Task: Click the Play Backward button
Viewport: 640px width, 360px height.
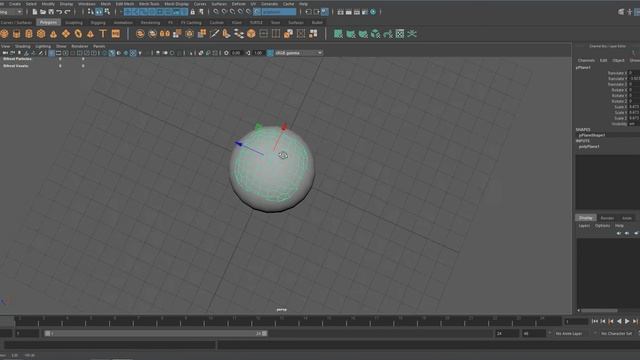Action: point(619,322)
